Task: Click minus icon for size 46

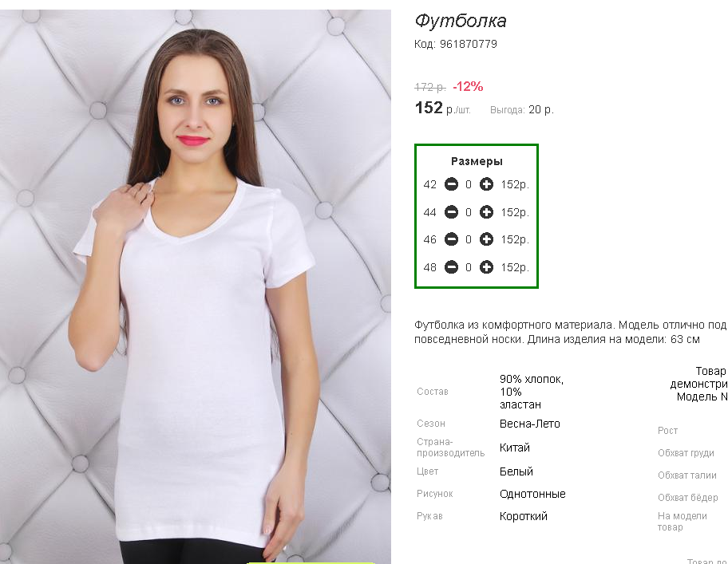Action: (x=451, y=239)
